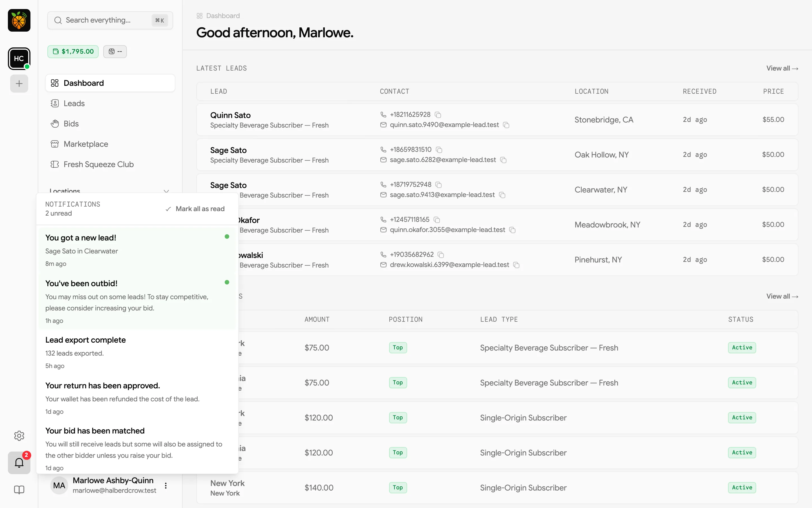Click the budget badge showing dashes

(x=115, y=51)
